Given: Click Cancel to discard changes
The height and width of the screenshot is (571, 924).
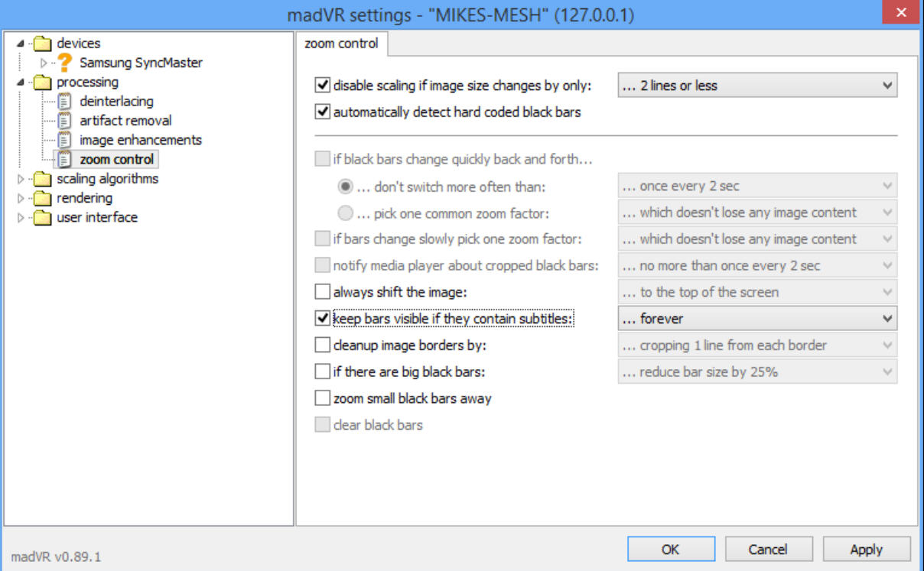Looking at the screenshot, I should [x=767, y=549].
